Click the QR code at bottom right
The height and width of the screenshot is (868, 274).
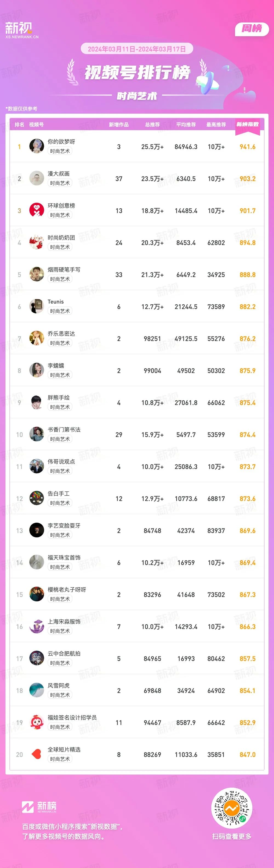(232, 808)
